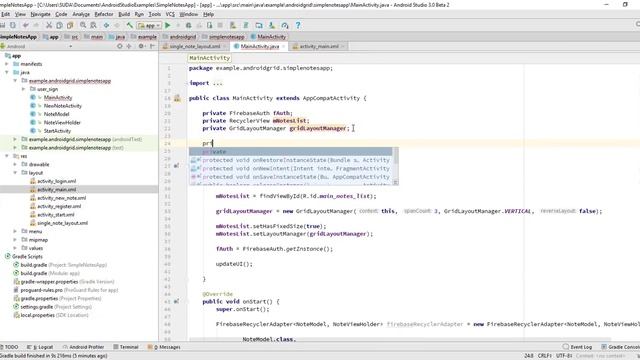Open the Android Profiler tool window

coord(83,347)
